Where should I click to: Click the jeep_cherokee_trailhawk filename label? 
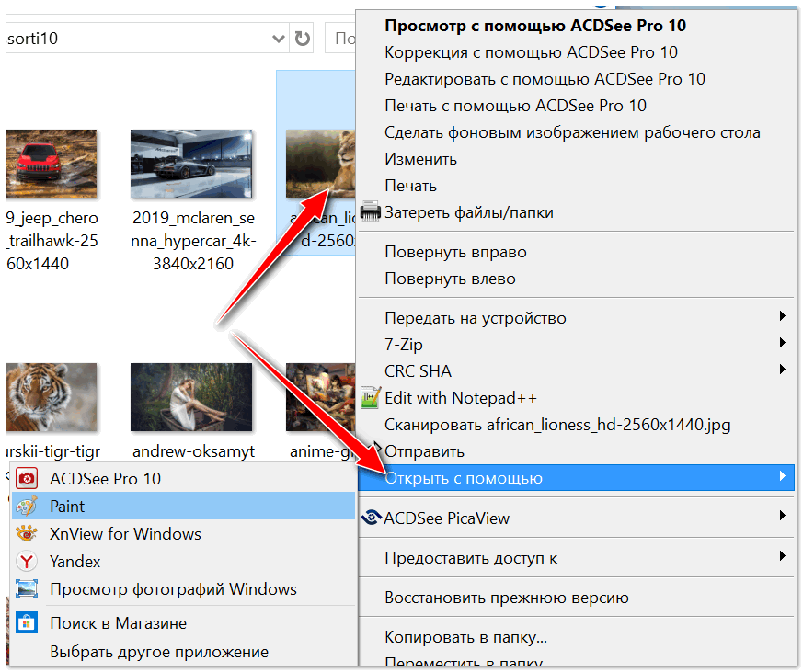pos(52,241)
